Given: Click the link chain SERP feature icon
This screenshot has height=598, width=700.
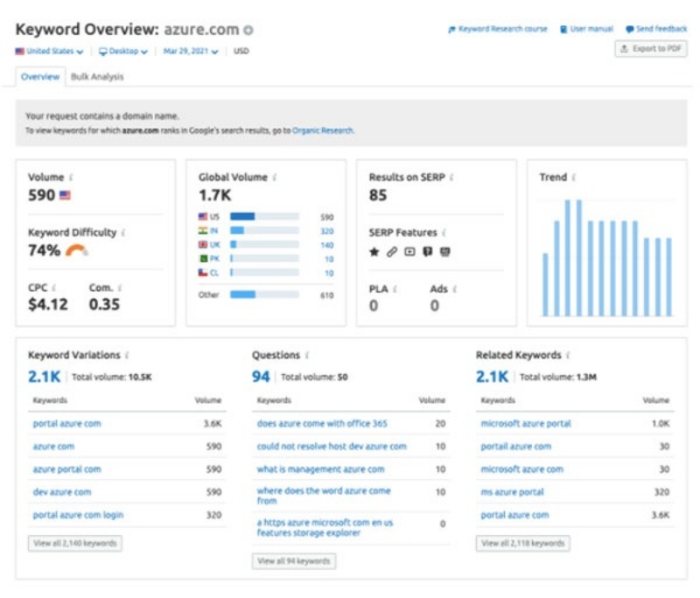Looking at the screenshot, I should (x=392, y=252).
